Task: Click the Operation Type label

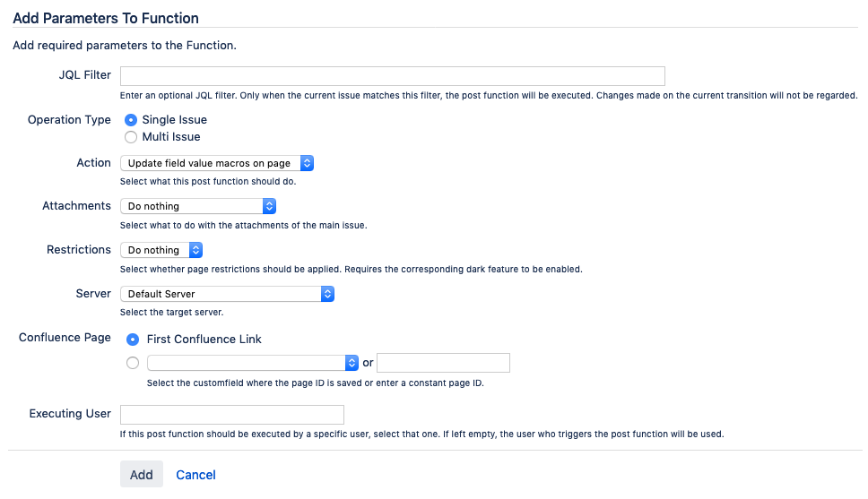Action: pos(69,119)
